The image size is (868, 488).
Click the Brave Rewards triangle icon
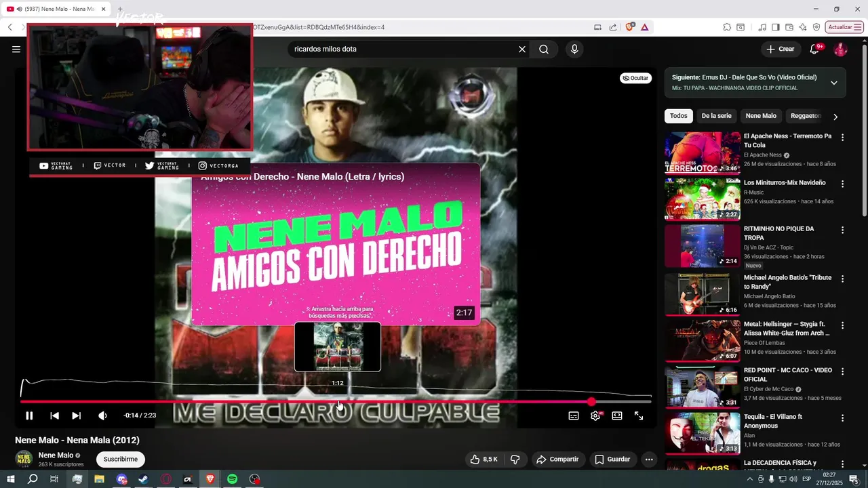tap(644, 27)
